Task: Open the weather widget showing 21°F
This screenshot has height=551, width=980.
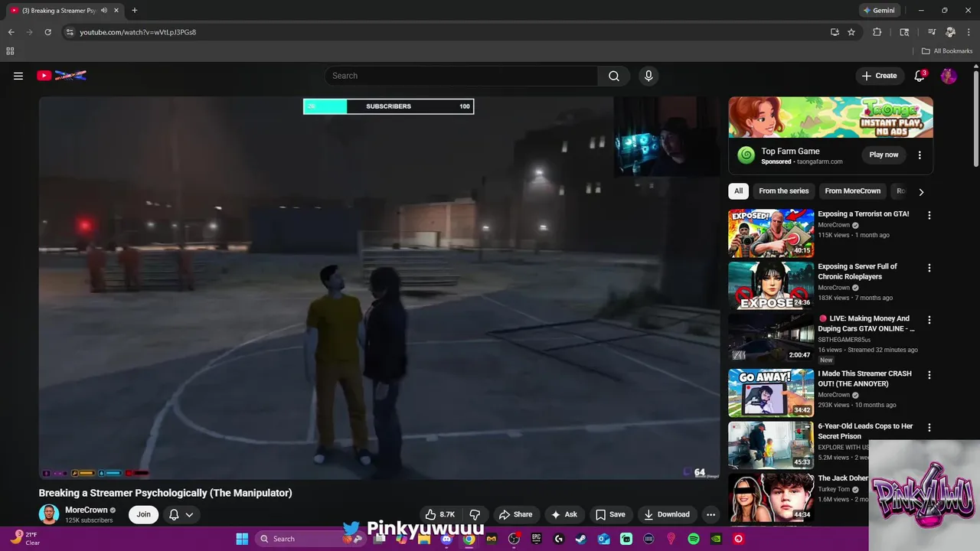Action: click(25, 539)
